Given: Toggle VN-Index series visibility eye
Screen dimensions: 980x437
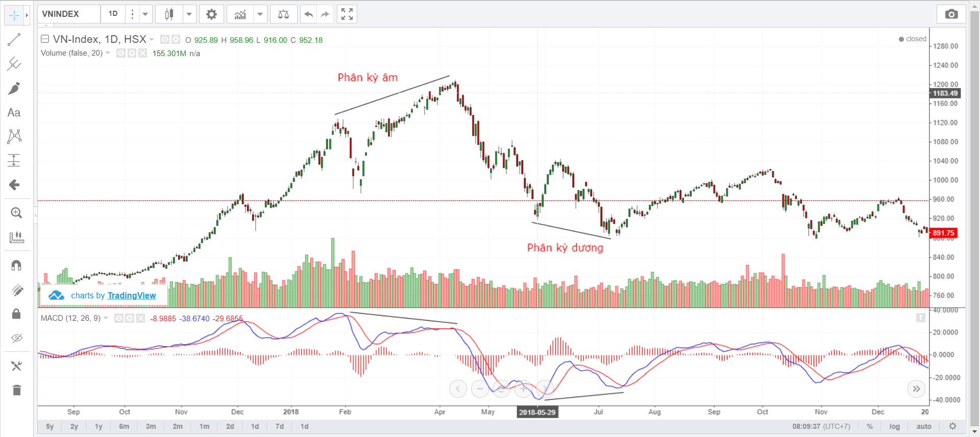Looking at the screenshot, I should pos(165,39).
